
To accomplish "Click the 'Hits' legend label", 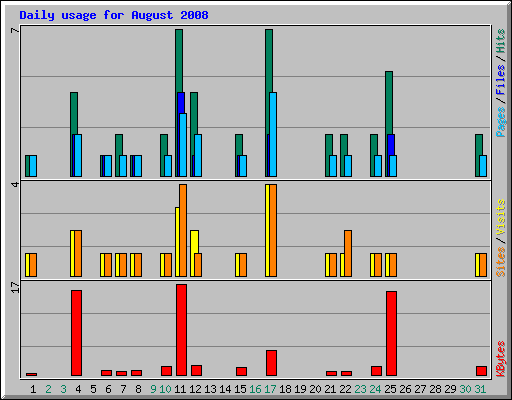I will pyautogui.click(x=500, y=41).
